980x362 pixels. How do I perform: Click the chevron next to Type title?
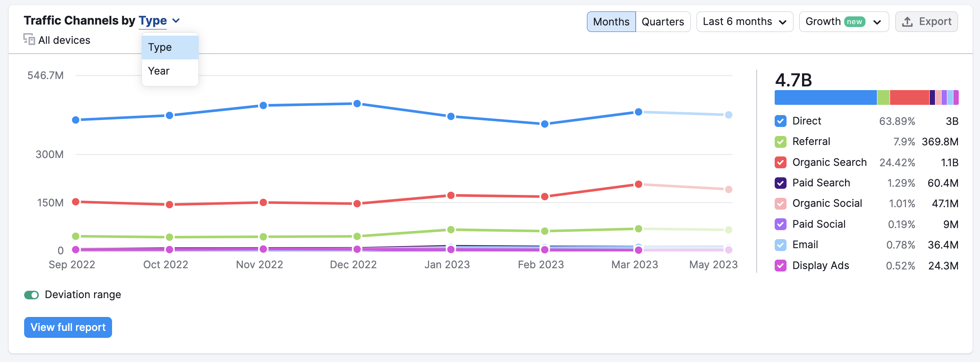point(176,21)
